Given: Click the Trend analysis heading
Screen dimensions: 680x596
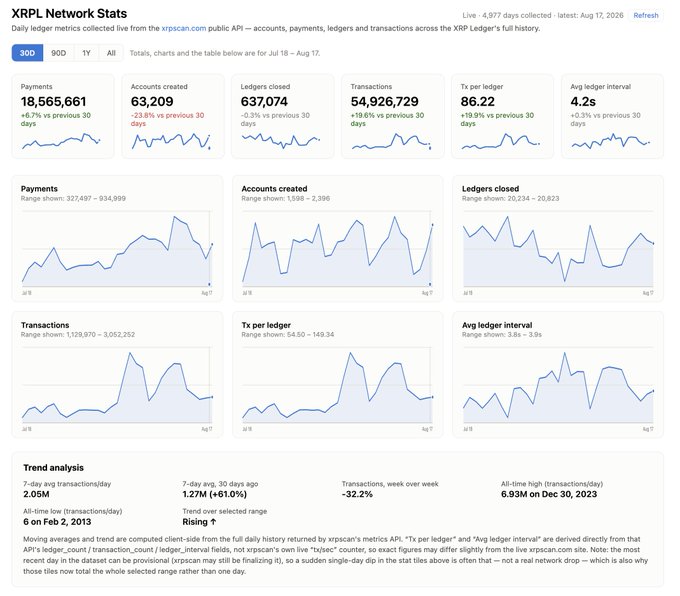Looking at the screenshot, I should point(53,468).
